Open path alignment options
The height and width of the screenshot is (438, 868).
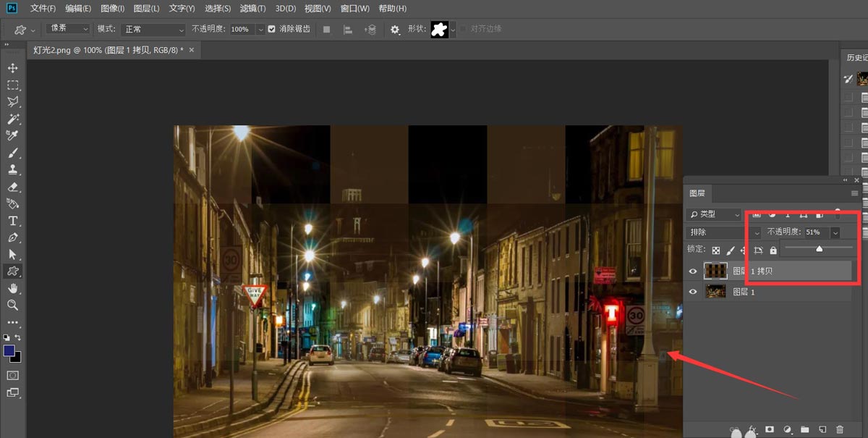tap(347, 29)
